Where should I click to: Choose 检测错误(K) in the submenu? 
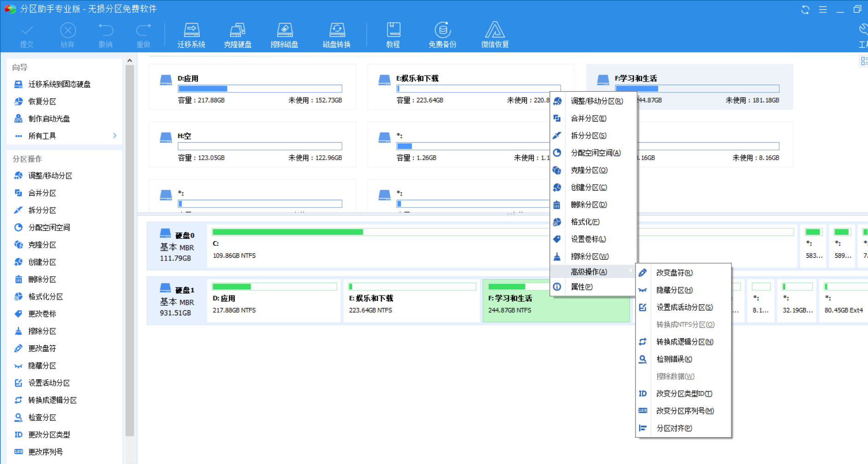point(683,359)
